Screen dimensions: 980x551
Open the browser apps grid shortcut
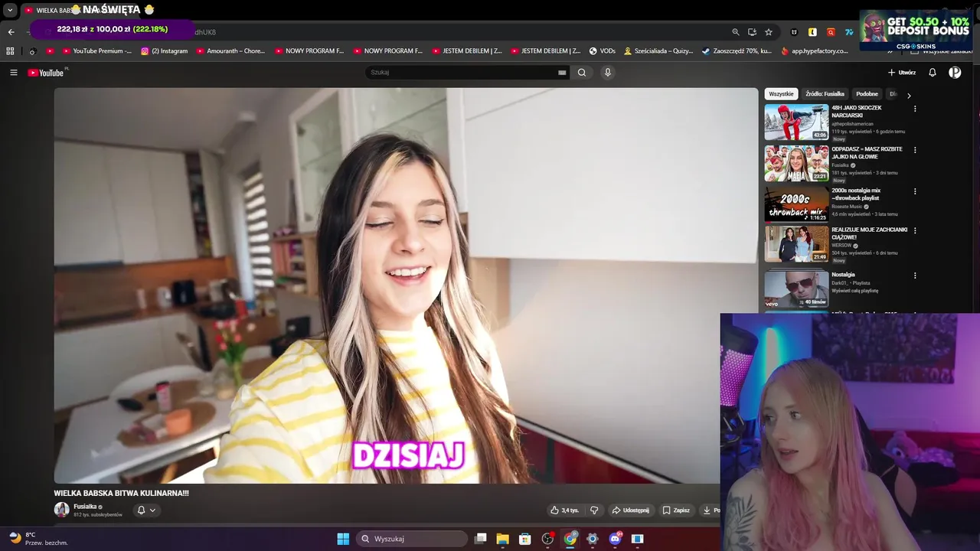(10, 51)
